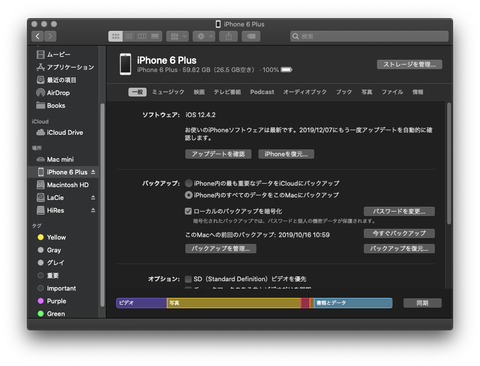The image size is (480, 366).
Task: Select iPhone 6 Plus in sidebar
Action: click(x=62, y=172)
